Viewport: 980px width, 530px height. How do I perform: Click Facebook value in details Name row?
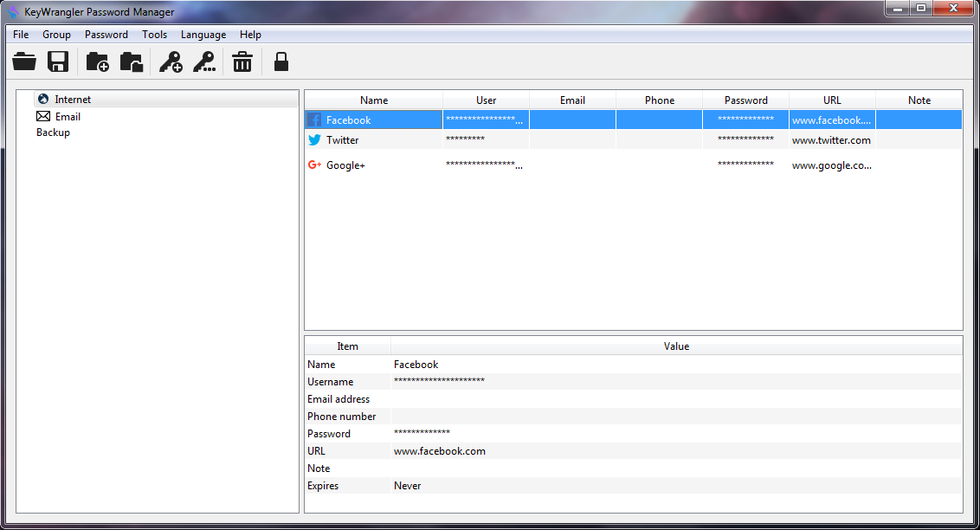416,365
